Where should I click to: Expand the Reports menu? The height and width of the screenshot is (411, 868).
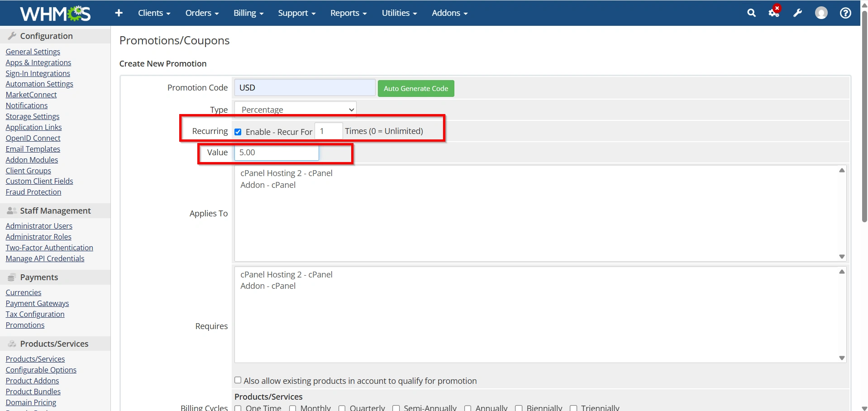pyautogui.click(x=348, y=13)
